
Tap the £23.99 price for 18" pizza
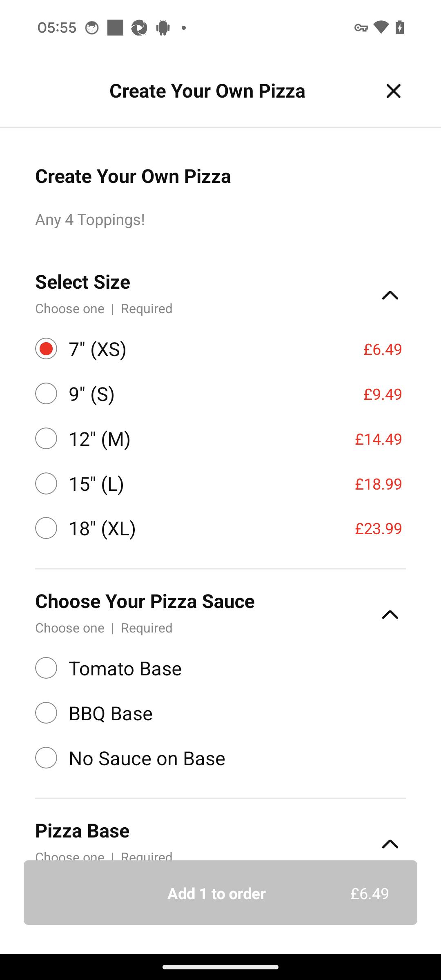point(378,528)
